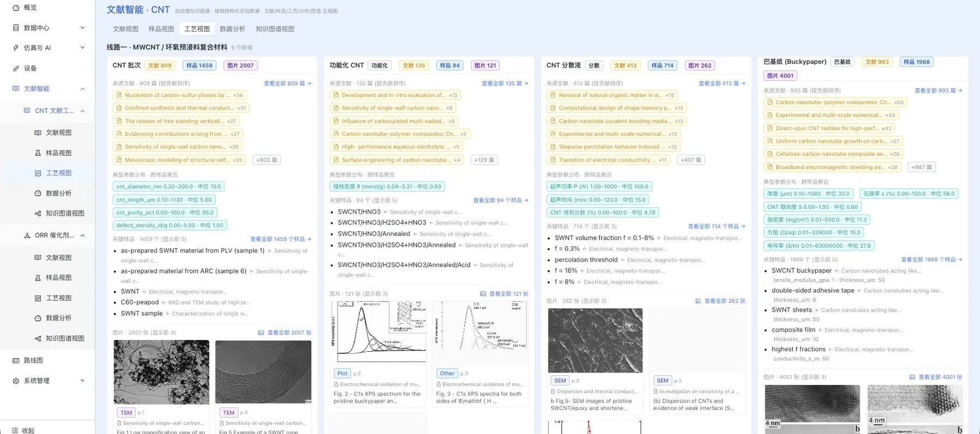Click document icon of Carbon nanotube-polymer composites ×50
980x434 pixels.
[x=770, y=102]
